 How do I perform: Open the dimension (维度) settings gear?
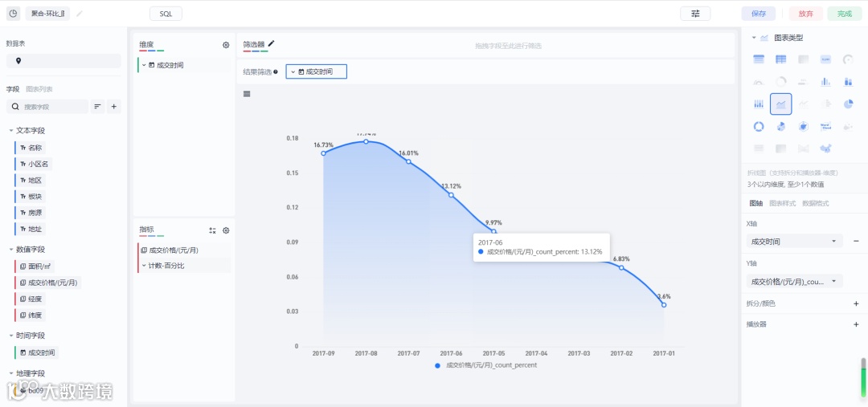tap(226, 46)
